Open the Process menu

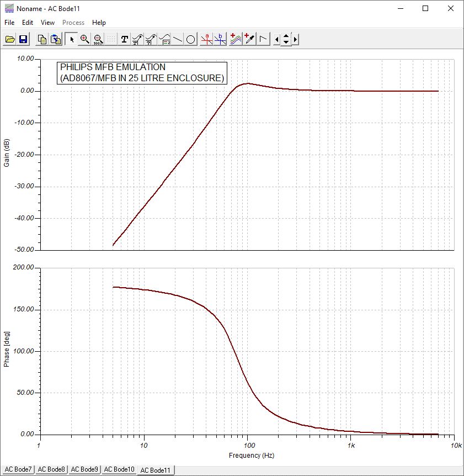(x=73, y=23)
